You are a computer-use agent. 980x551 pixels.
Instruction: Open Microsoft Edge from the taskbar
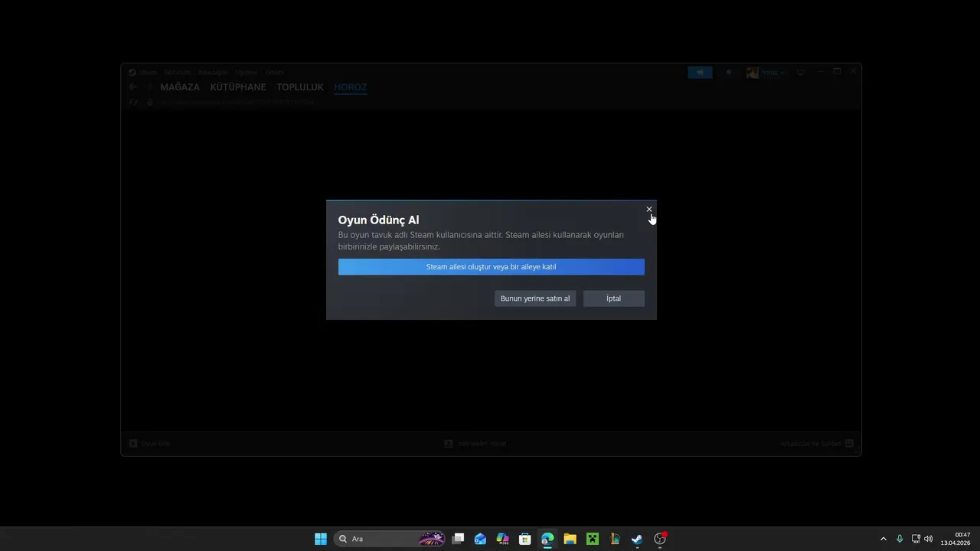click(x=547, y=539)
